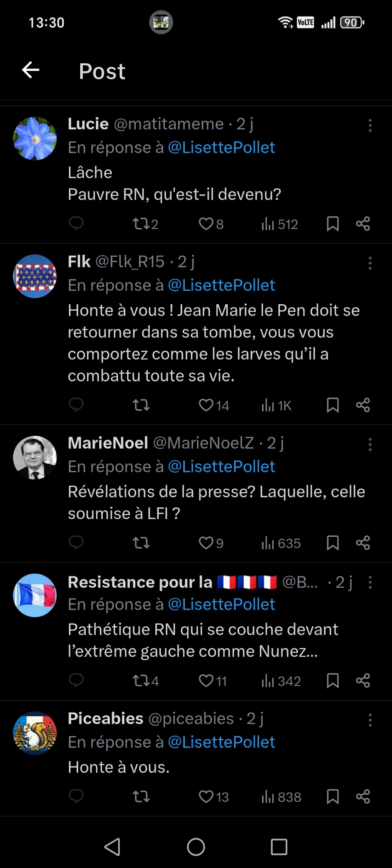Tap the Android recent apps square button

point(279,847)
